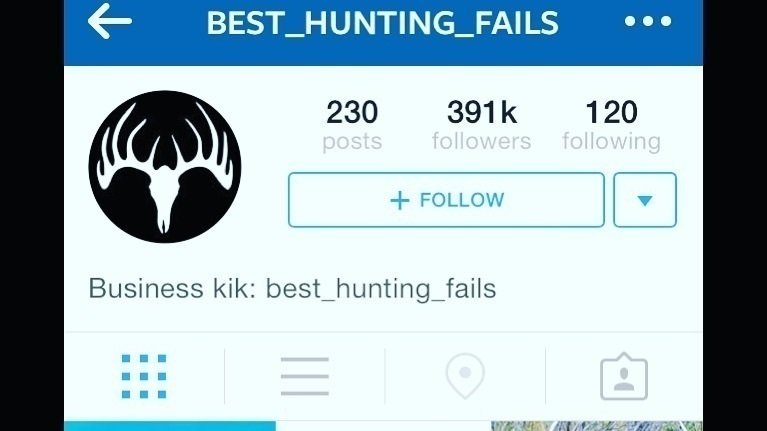
Task: Tap the BEST_HUNTING_FAILS header title
Action: pyautogui.click(x=383, y=23)
